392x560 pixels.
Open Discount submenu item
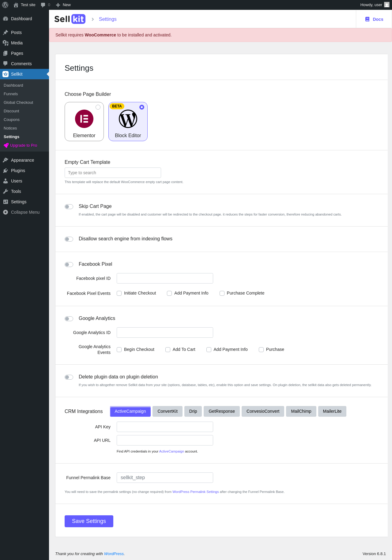coord(11,111)
